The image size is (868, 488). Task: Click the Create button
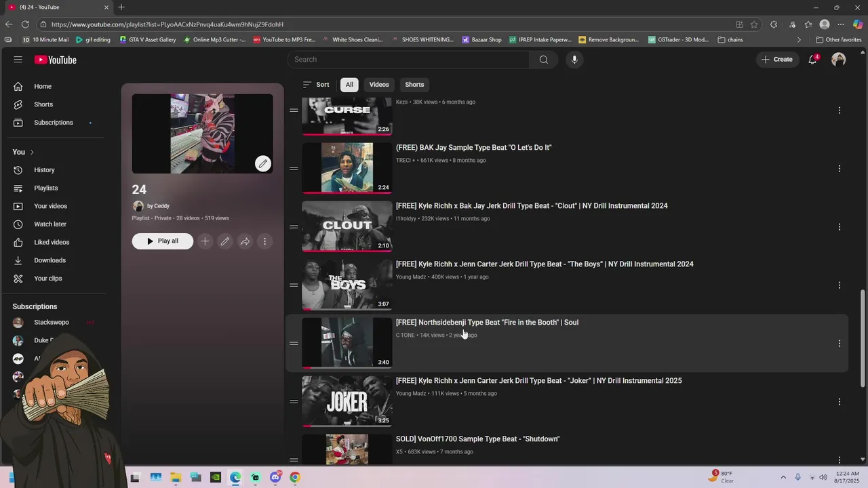point(777,60)
